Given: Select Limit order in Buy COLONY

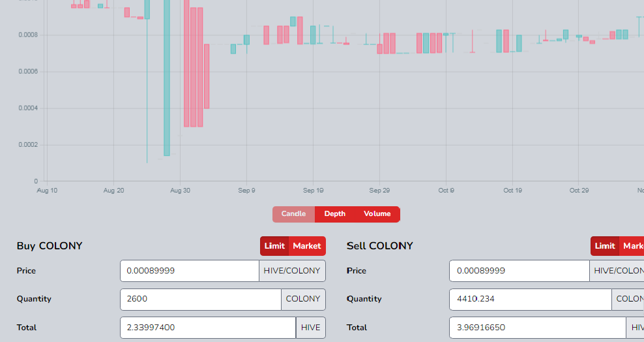Looking at the screenshot, I should click(x=274, y=246).
